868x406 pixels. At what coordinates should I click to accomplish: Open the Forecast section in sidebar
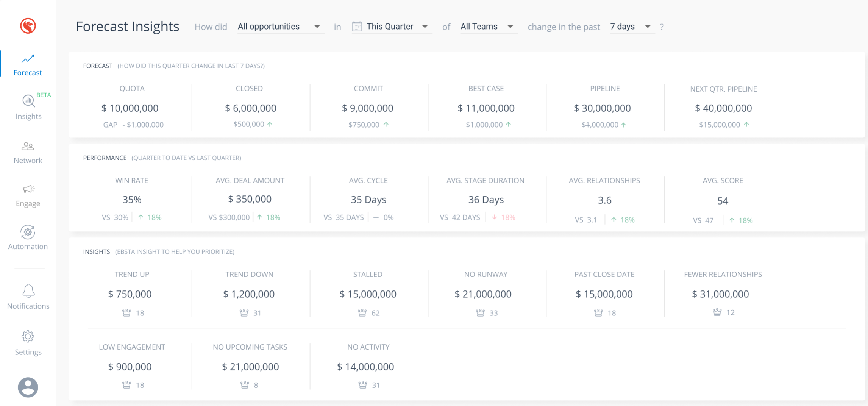pos(28,65)
